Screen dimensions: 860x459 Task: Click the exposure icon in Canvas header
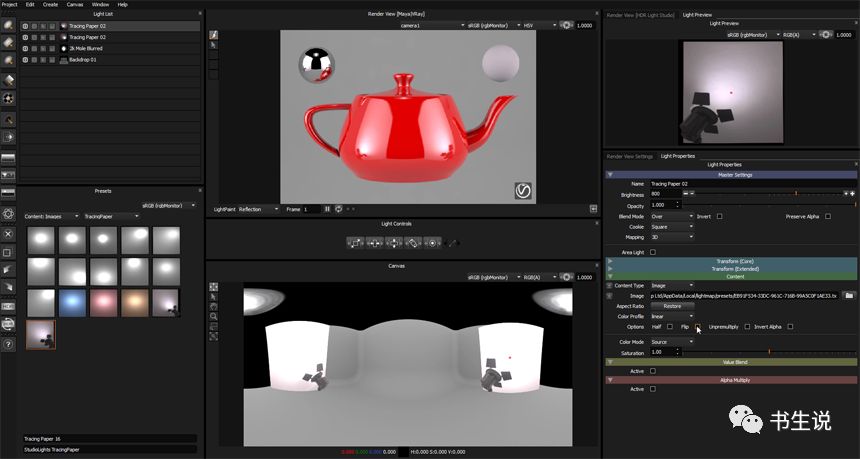567,277
